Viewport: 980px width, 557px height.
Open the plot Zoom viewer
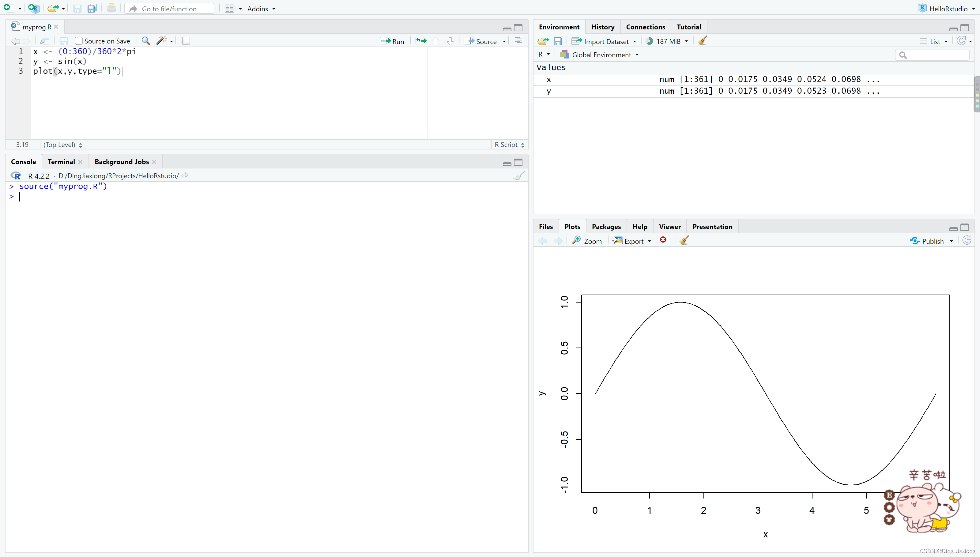587,241
